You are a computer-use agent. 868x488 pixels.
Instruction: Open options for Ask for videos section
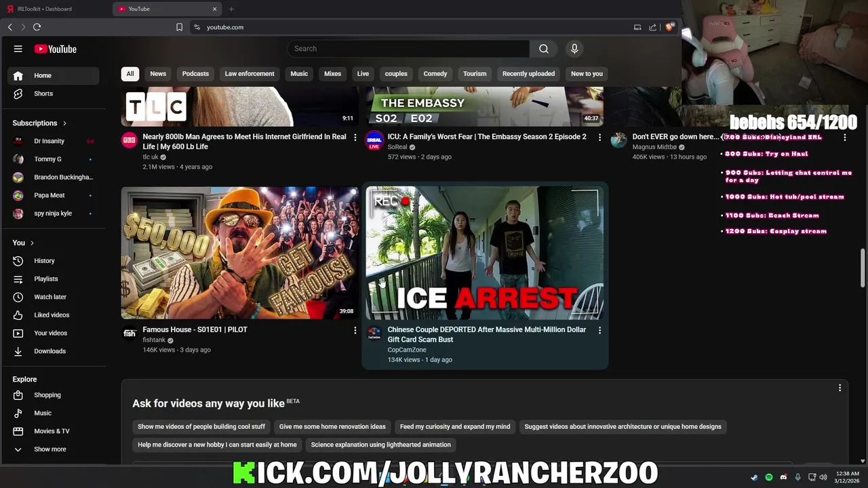840,388
